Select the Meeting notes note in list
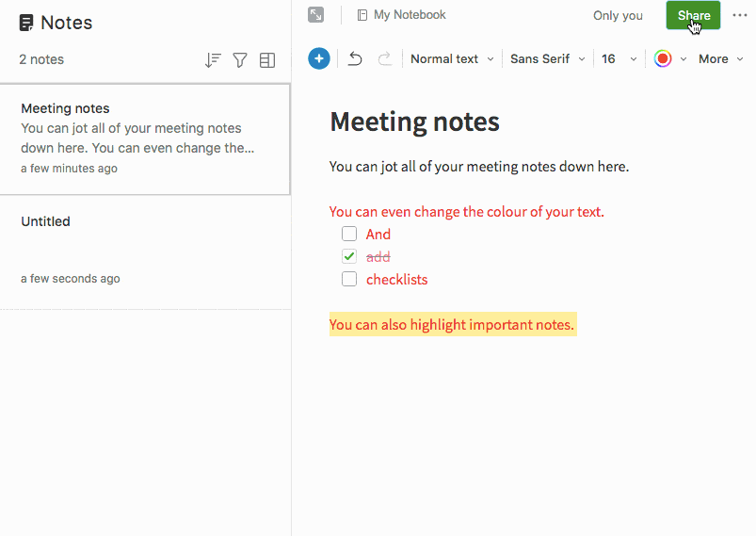The width and height of the screenshot is (756, 536). coord(145,139)
